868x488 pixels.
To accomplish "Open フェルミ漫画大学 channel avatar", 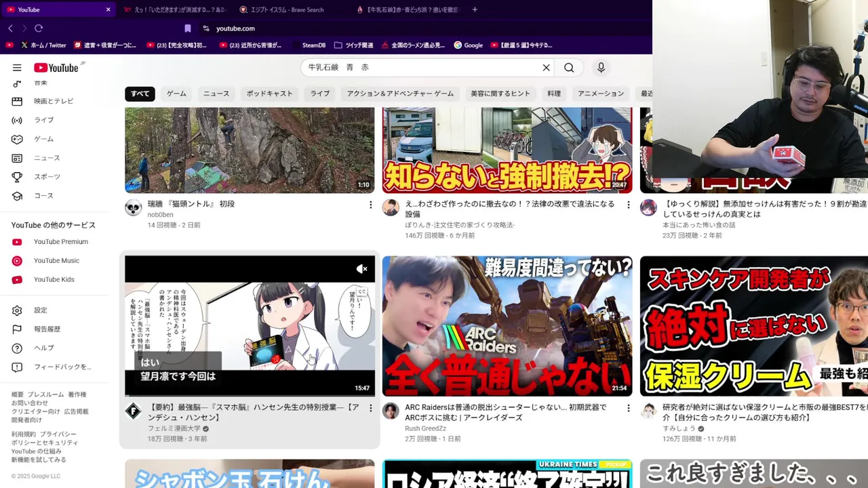I will [134, 411].
